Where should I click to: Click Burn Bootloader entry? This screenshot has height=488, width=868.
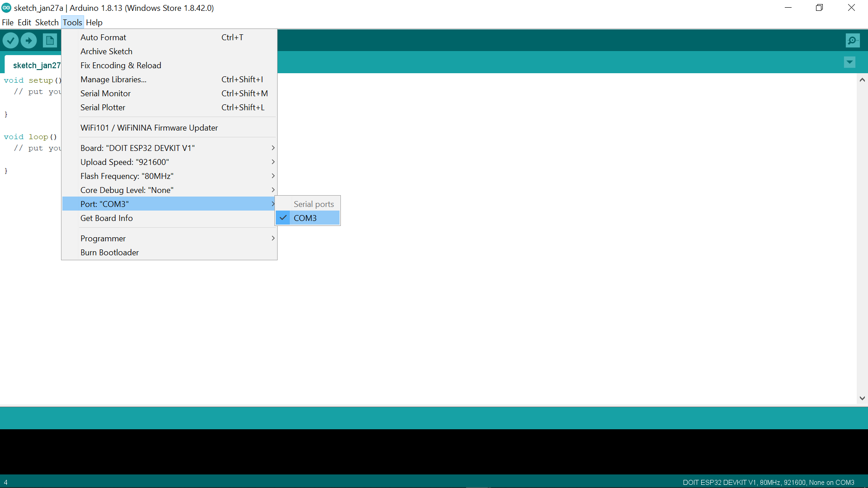pos(110,252)
